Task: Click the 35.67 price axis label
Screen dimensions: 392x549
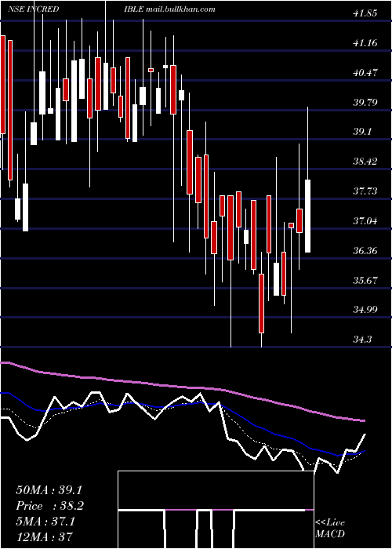Action: [365, 280]
